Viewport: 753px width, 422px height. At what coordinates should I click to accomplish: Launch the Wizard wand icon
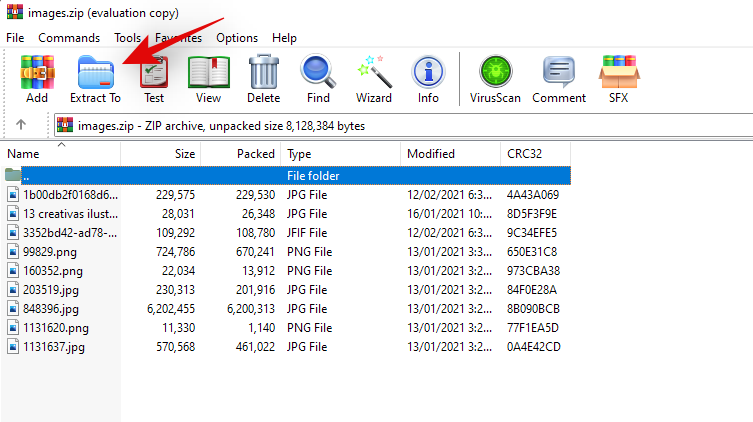[374, 72]
